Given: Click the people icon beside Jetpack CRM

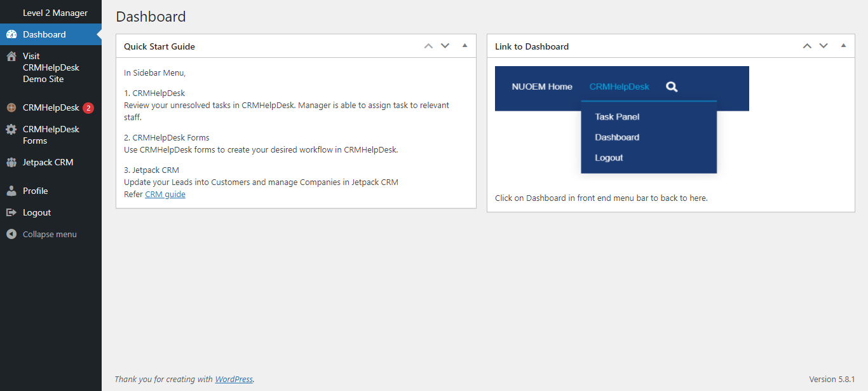Looking at the screenshot, I should pos(11,162).
